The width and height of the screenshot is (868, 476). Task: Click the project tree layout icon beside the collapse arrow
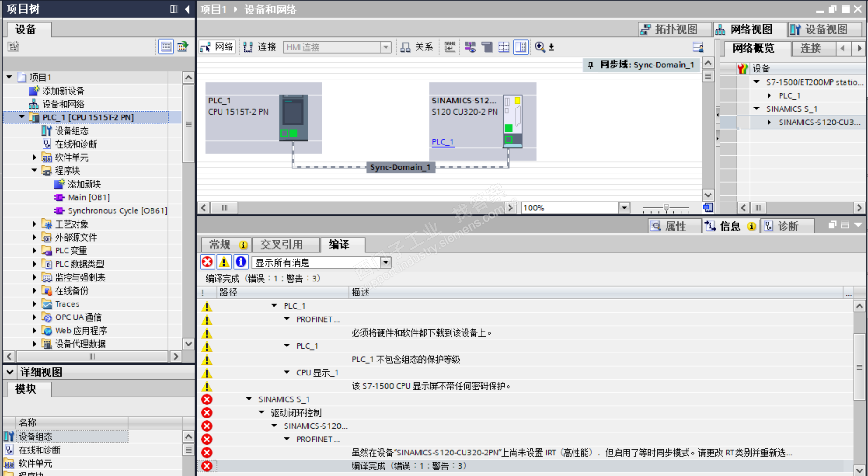174,9
